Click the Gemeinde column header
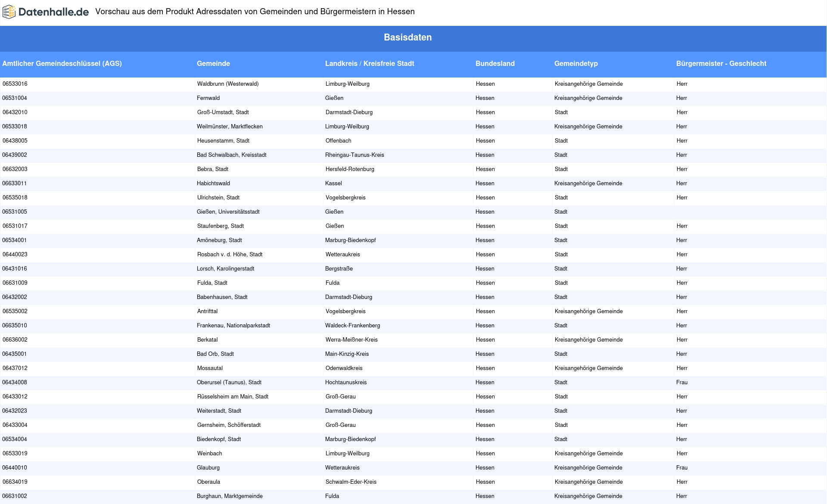 tap(213, 63)
